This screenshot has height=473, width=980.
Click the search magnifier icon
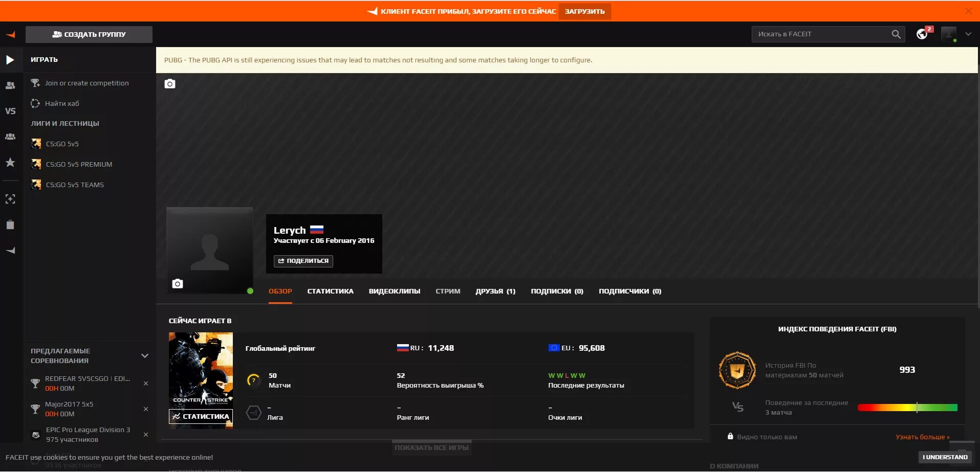(x=896, y=34)
